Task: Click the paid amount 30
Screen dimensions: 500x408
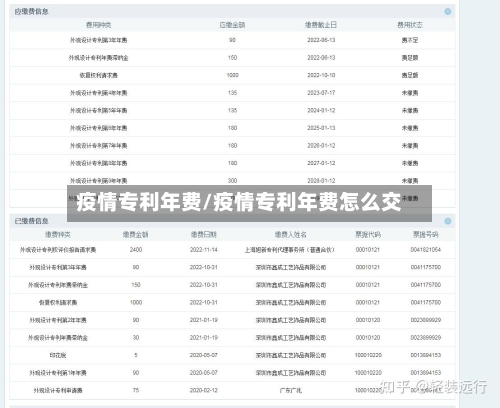Action: coord(136,338)
